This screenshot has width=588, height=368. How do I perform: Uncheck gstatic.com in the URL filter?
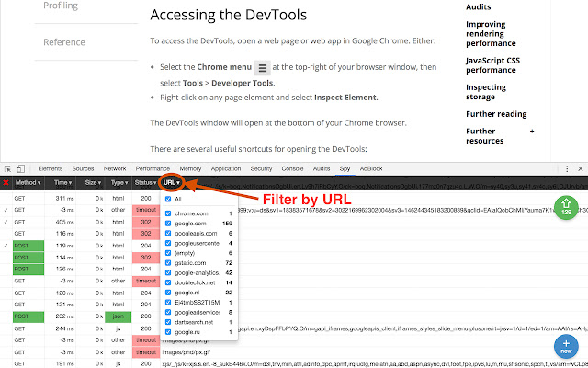pyautogui.click(x=168, y=263)
